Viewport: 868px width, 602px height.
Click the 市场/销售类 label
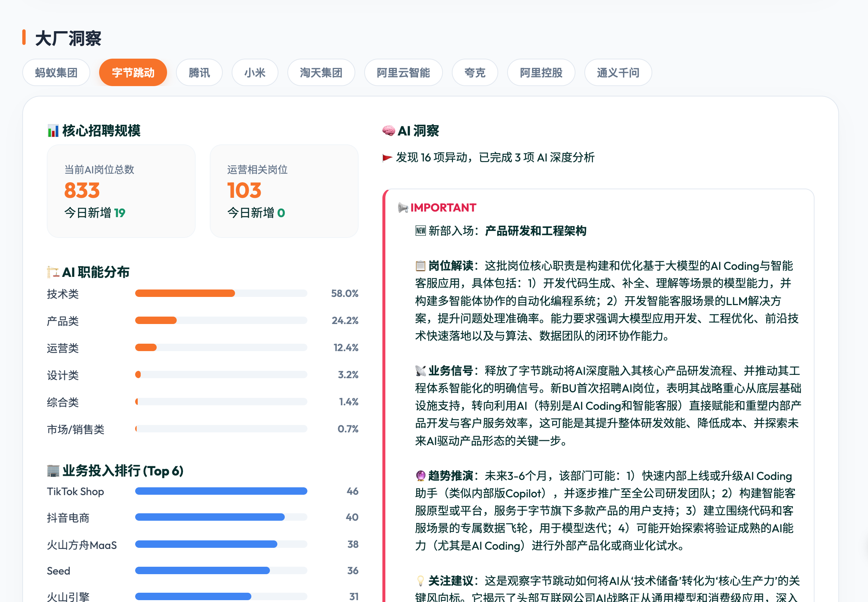point(76,429)
